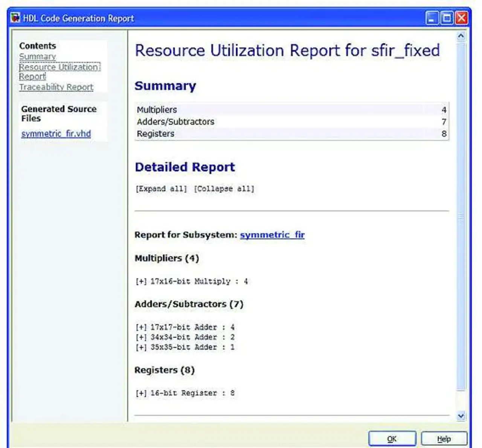Go to the Traceability Report
The width and height of the screenshot is (482, 448).
tap(56, 87)
